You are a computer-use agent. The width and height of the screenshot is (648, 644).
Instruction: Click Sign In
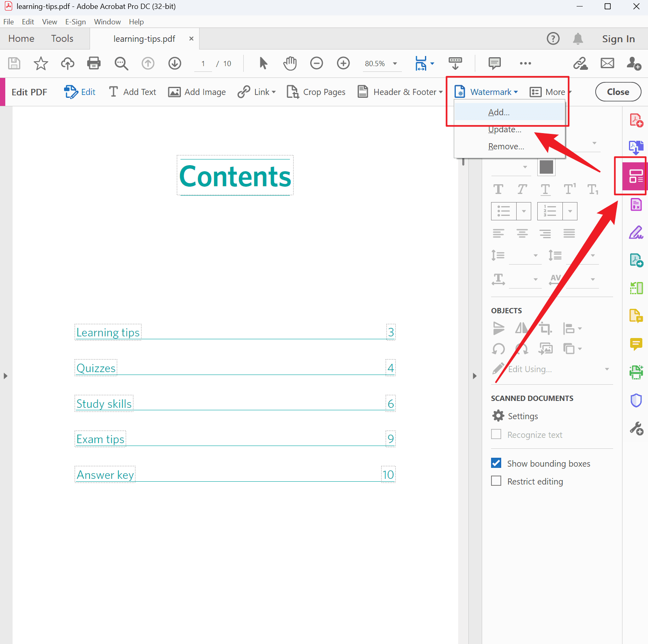point(618,39)
